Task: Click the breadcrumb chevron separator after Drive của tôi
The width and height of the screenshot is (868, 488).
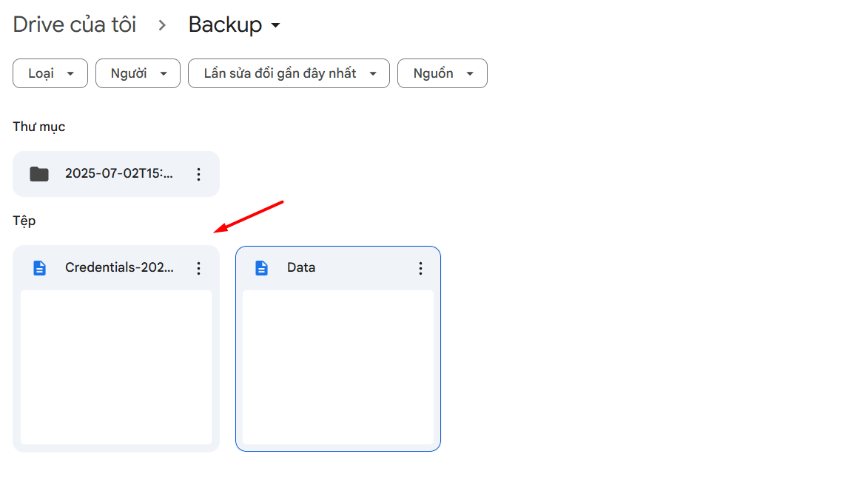Action: (x=162, y=25)
